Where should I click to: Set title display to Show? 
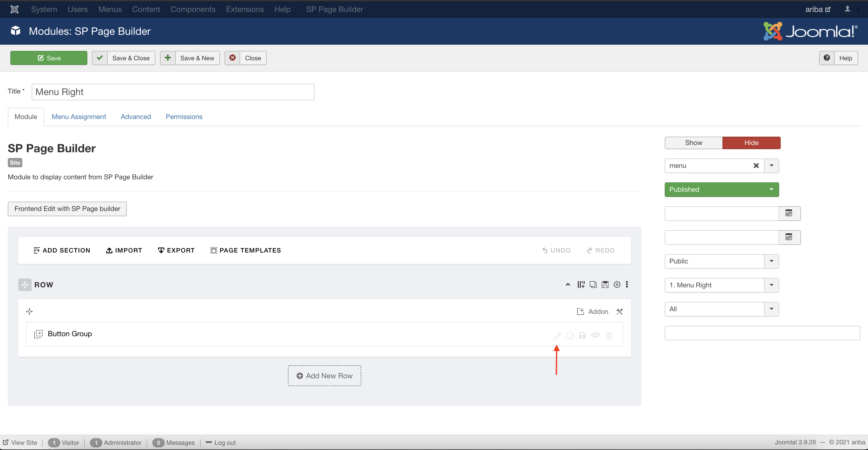point(693,143)
